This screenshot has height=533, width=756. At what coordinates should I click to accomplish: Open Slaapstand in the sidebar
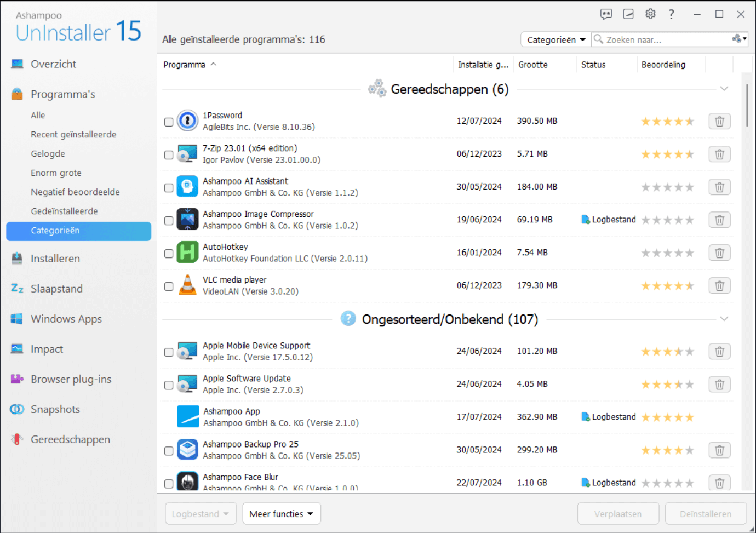tap(56, 289)
